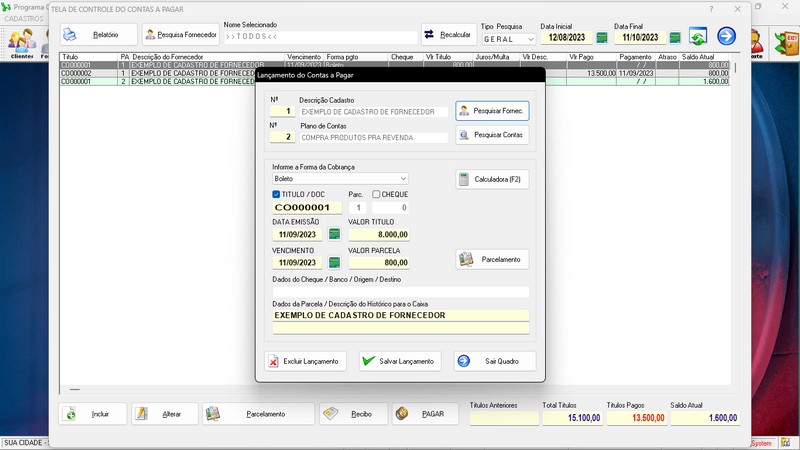Close dialog with Sair Quadro
Viewport: 800px width, 450px height.
pyautogui.click(x=494, y=361)
